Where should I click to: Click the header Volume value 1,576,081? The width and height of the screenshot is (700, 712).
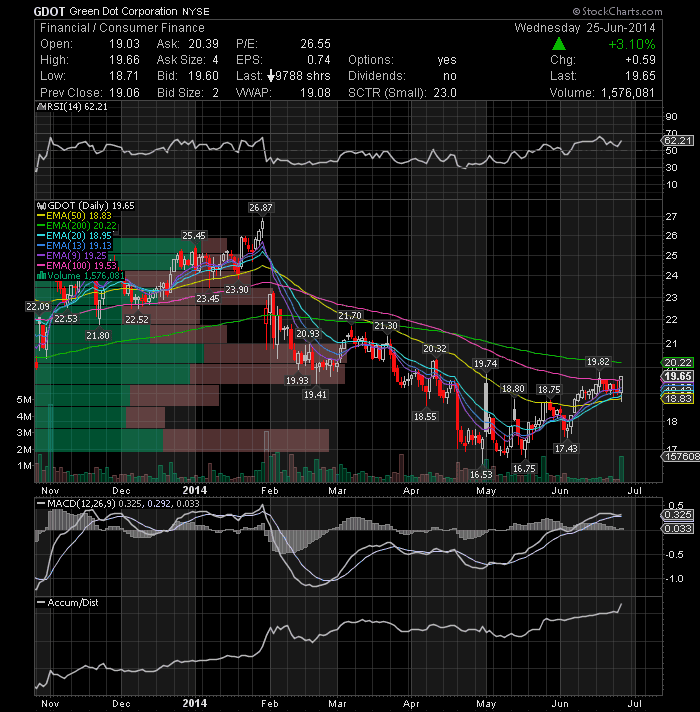[628, 93]
